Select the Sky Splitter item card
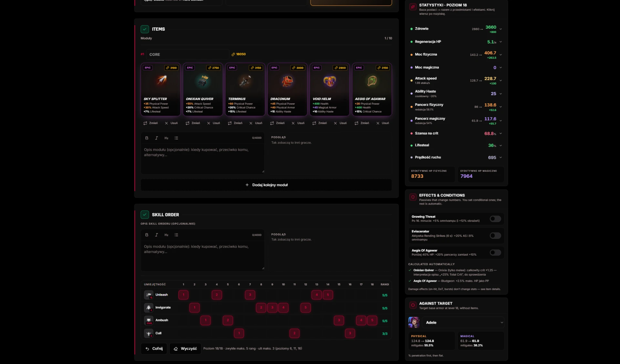This screenshot has height=364, width=620. pos(160,89)
